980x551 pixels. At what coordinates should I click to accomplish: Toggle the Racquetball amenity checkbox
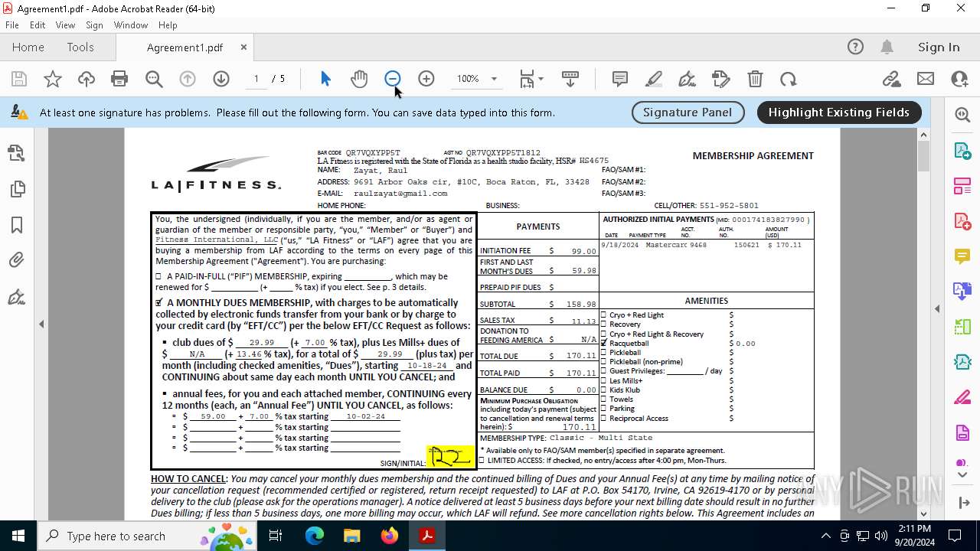(603, 343)
